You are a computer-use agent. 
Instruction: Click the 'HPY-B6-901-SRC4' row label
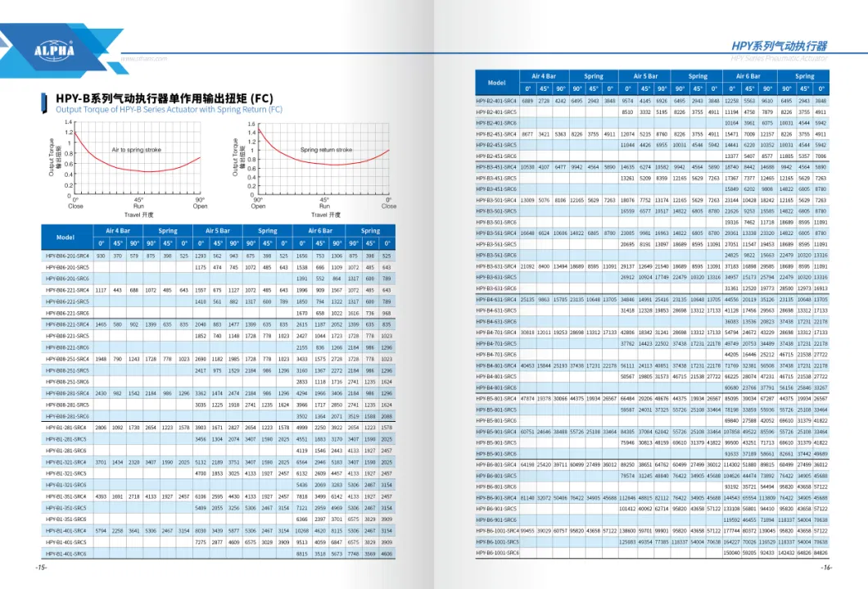(x=496, y=498)
